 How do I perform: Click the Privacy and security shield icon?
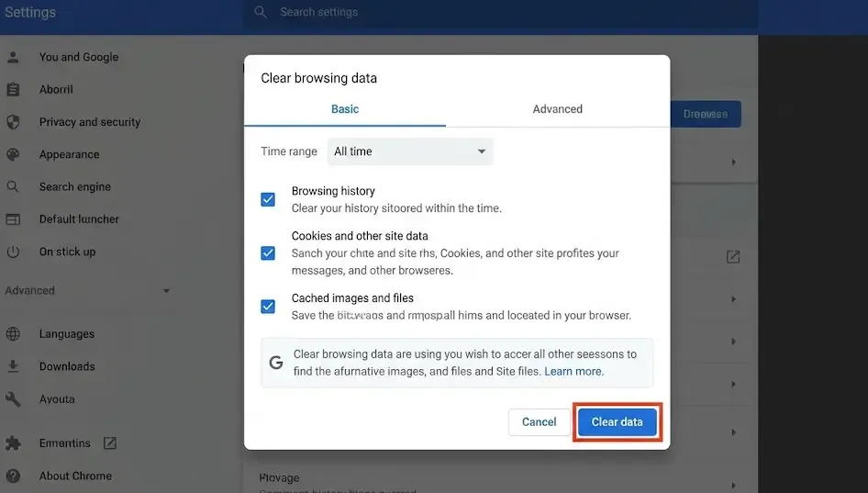(x=13, y=122)
